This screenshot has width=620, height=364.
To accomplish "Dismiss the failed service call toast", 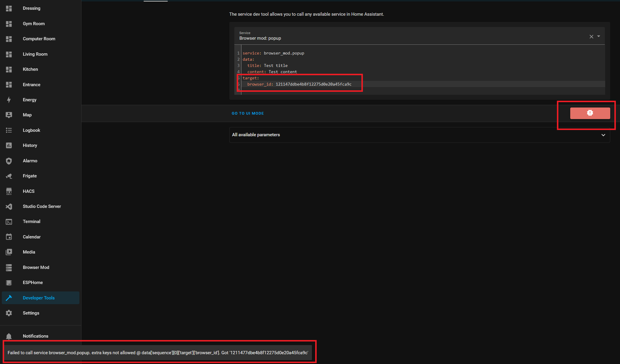I will pos(158,353).
